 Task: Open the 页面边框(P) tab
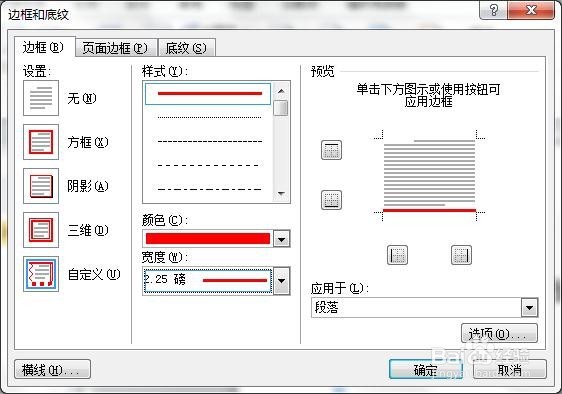coord(116,48)
